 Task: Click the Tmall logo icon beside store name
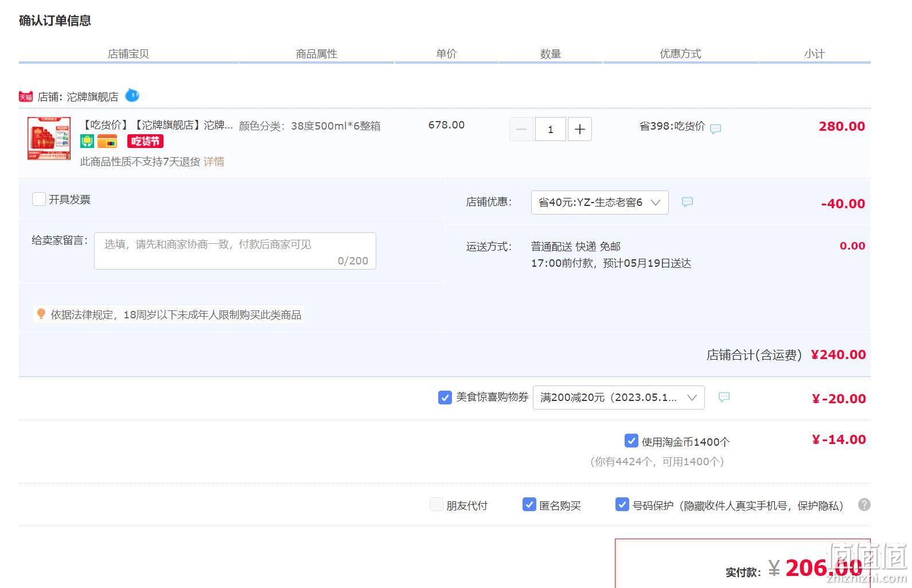[x=26, y=96]
